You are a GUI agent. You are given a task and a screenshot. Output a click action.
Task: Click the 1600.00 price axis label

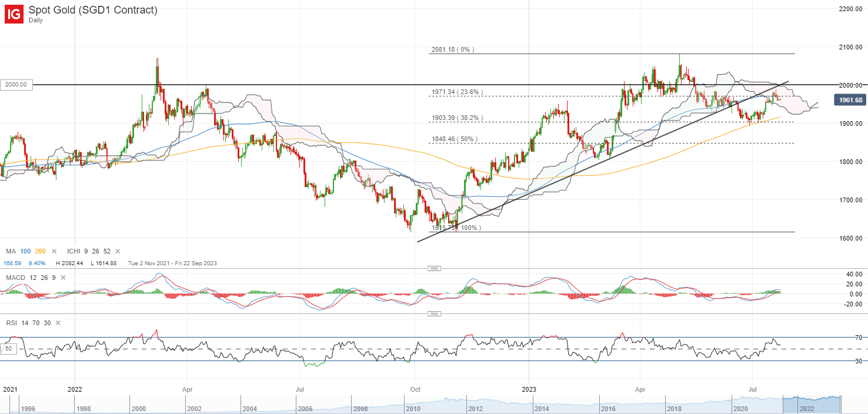[850, 238]
